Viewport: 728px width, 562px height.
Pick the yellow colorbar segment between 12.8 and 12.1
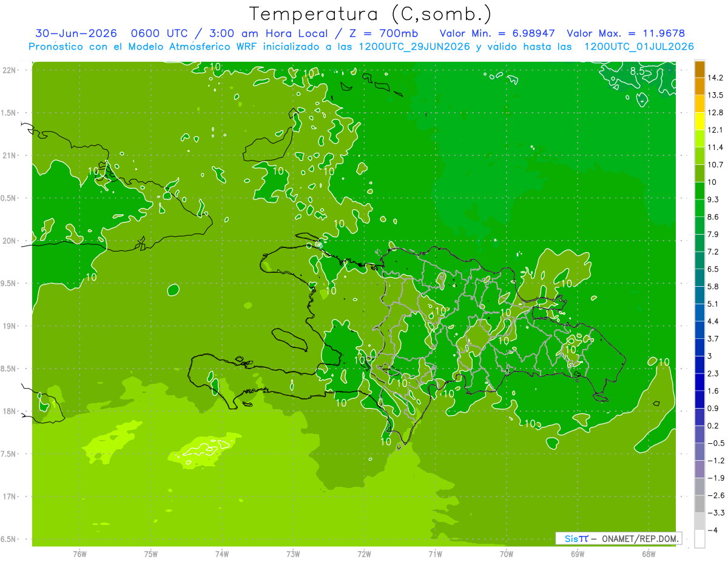tap(699, 121)
